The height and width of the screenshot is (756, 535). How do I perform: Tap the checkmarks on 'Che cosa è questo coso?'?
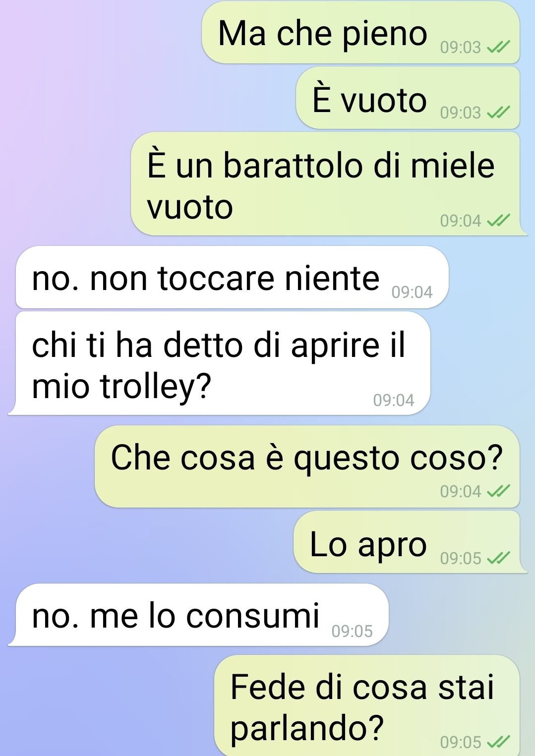coord(498,491)
